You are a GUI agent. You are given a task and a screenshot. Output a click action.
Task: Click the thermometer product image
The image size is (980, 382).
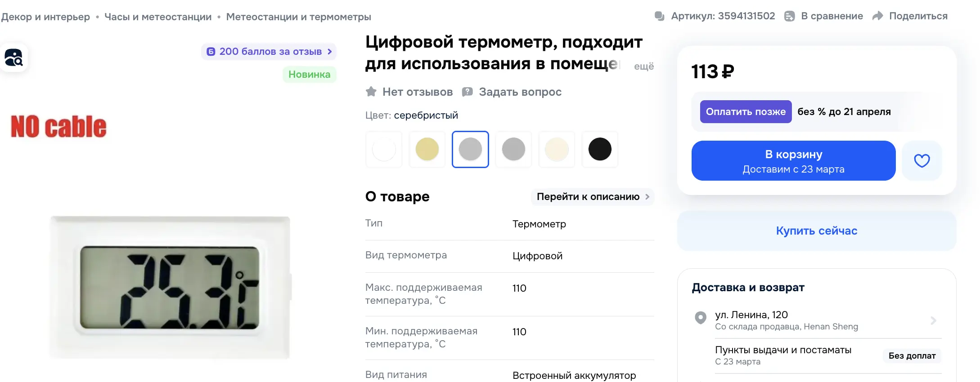tap(170, 288)
